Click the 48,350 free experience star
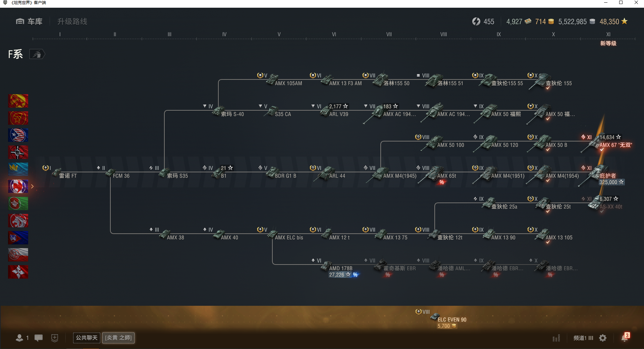Viewport: 644px width, 349px height. point(613,21)
